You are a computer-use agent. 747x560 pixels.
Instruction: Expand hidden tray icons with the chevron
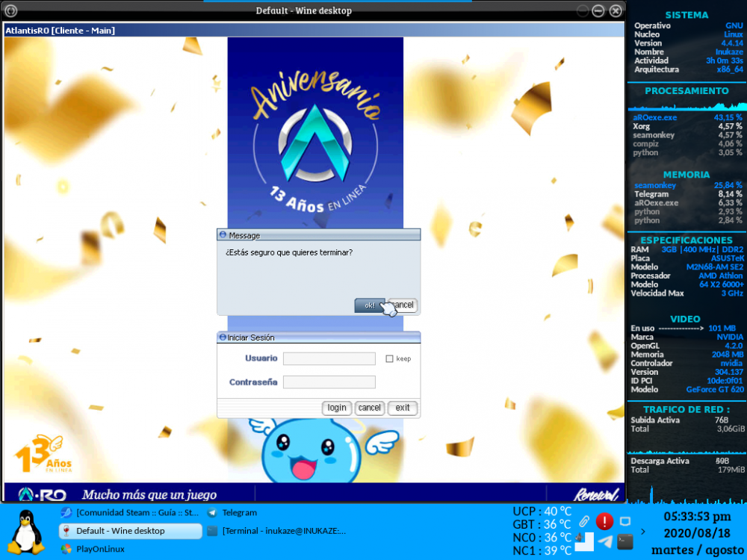pyautogui.click(x=643, y=532)
